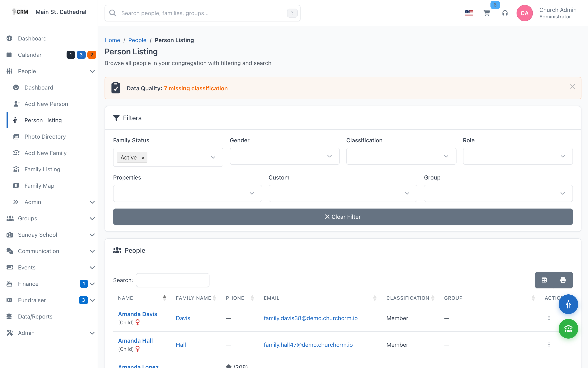Open Family Map in sidebar
The height and width of the screenshot is (368, 588).
pyautogui.click(x=39, y=186)
